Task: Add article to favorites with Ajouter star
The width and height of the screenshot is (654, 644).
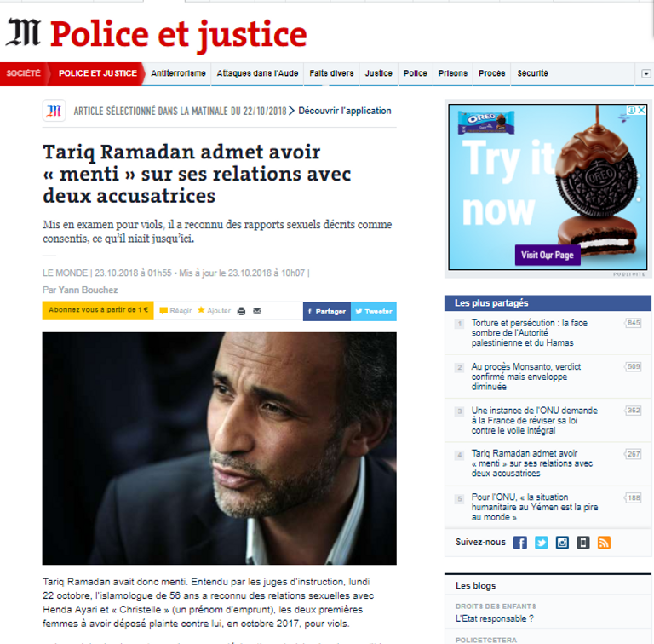Action: 214,311
